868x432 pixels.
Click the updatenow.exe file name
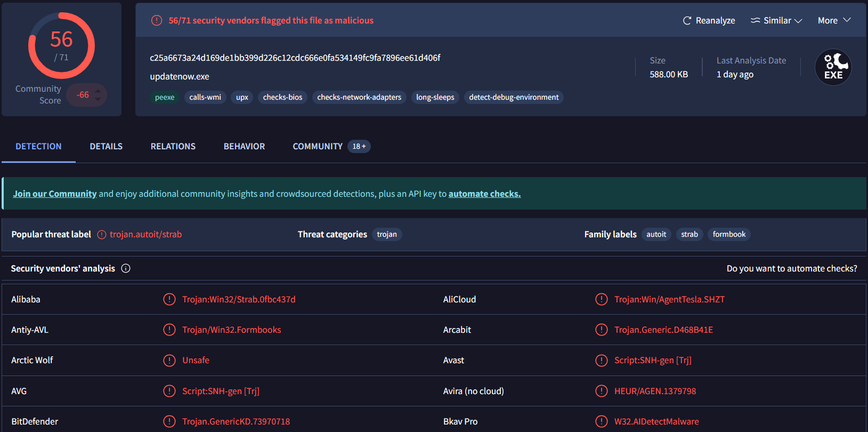(x=180, y=76)
